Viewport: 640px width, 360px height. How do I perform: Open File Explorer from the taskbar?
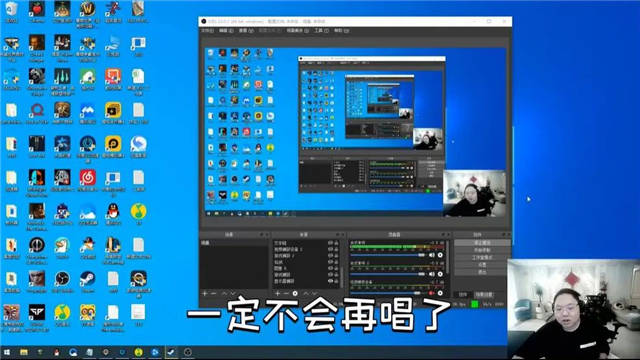(x=24, y=352)
